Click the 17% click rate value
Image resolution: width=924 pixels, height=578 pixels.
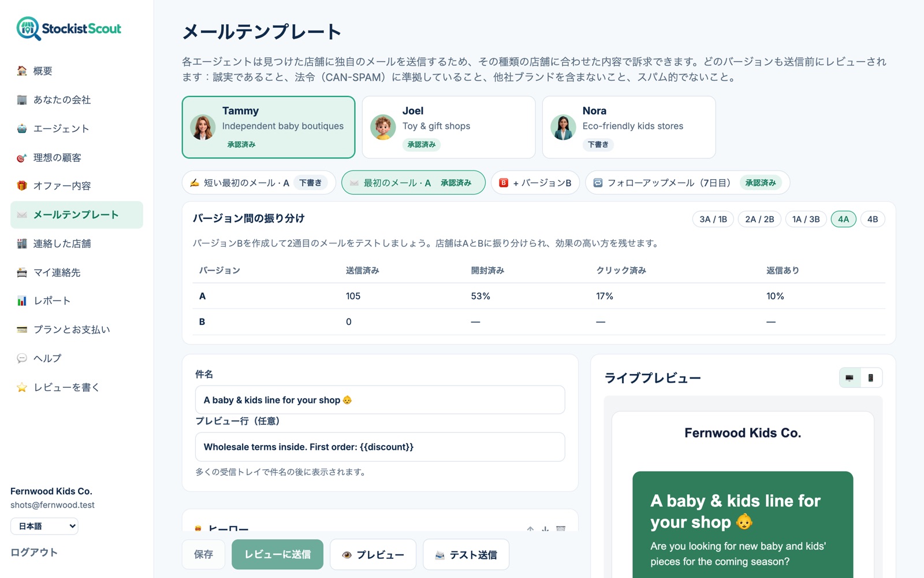point(605,296)
